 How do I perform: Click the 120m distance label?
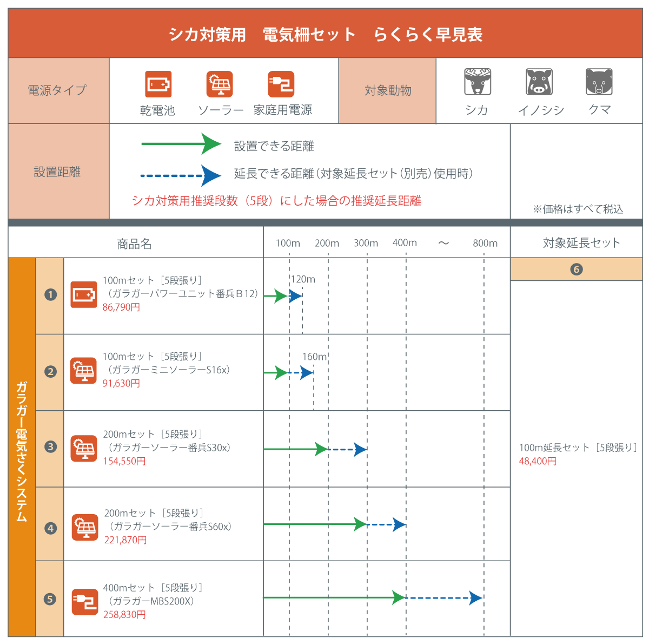pyautogui.click(x=303, y=279)
